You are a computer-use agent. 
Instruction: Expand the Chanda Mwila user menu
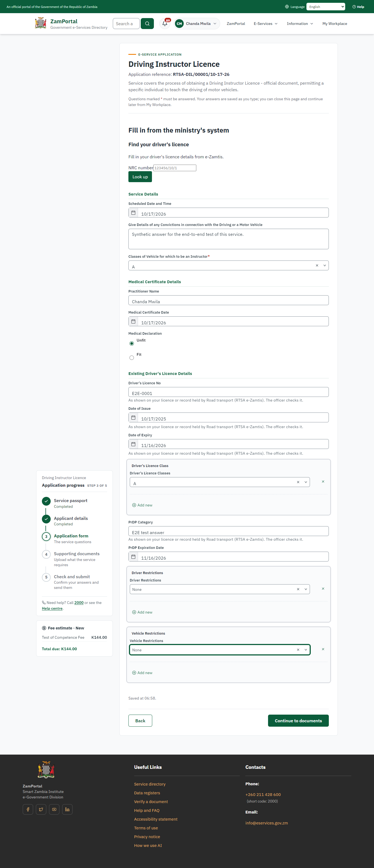pos(197,24)
